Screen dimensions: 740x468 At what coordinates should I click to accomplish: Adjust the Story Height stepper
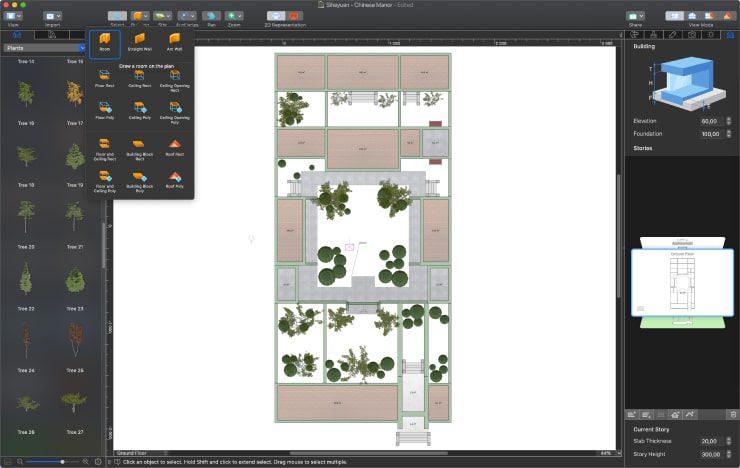729,454
